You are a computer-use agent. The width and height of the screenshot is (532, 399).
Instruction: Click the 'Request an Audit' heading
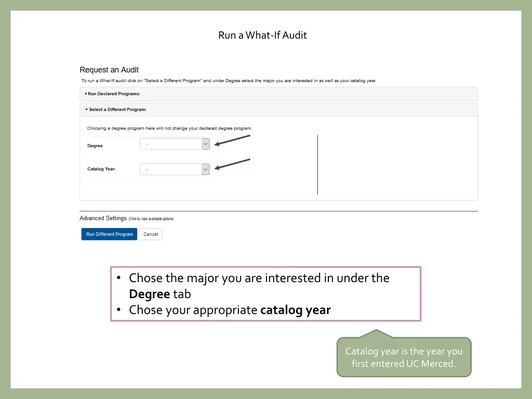click(109, 70)
